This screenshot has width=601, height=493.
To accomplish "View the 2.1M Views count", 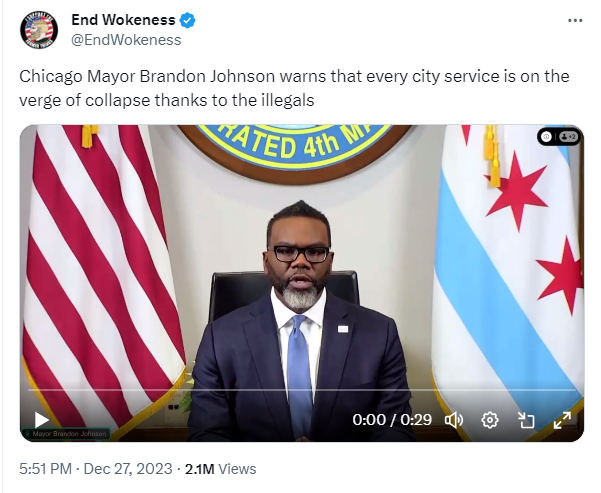I will coord(220,469).
